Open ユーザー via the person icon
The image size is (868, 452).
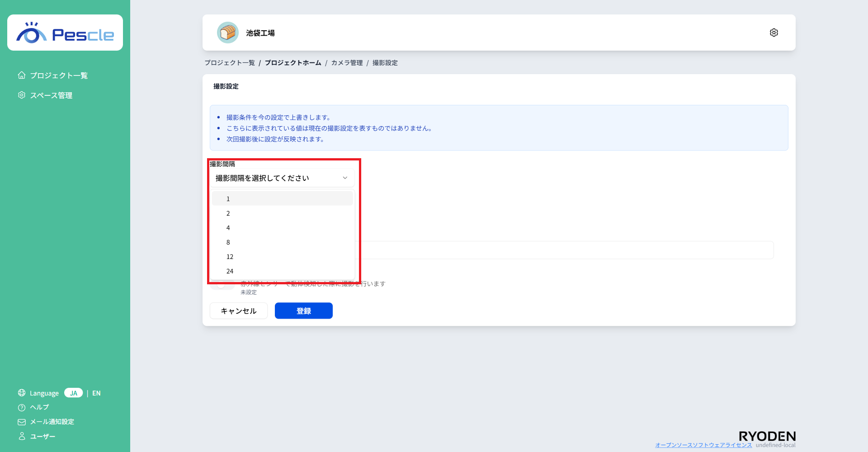21,436
